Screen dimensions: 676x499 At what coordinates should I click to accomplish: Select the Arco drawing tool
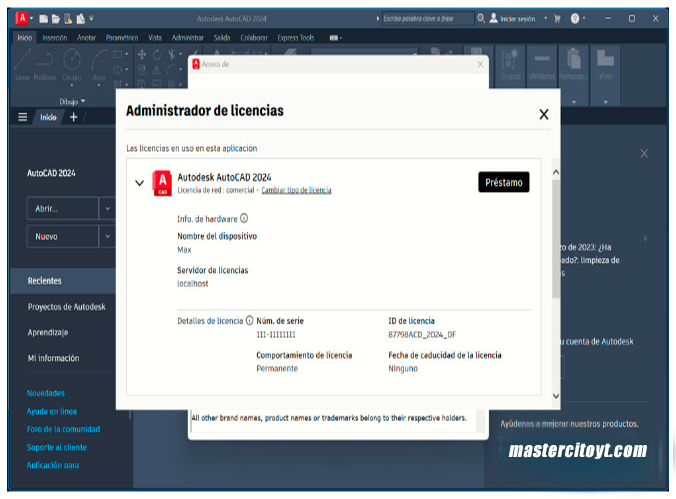(99, 65)
